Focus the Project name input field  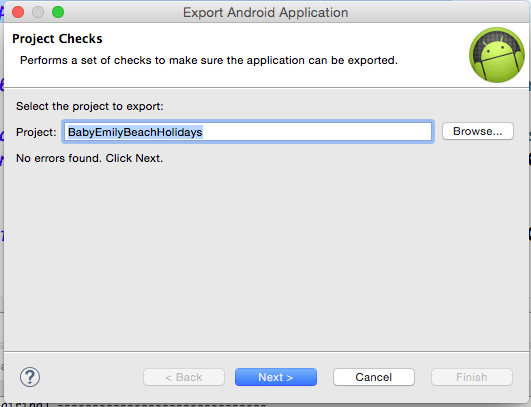(248, 132)
